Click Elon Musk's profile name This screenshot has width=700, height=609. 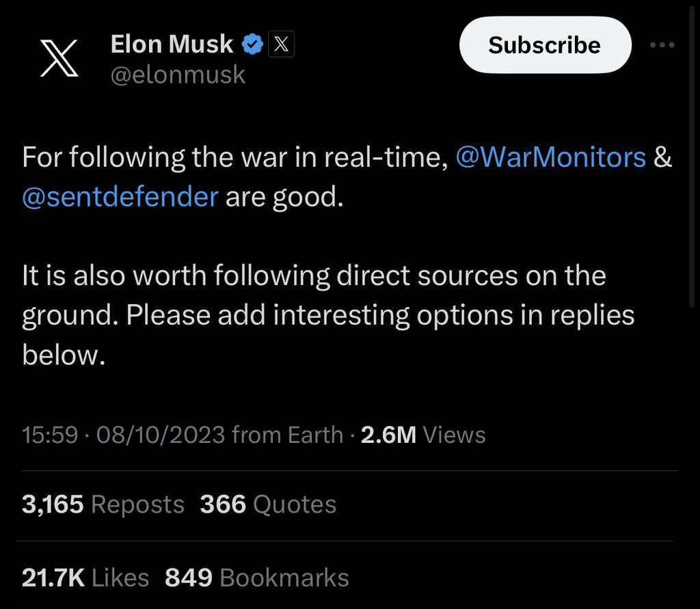[171, 43]
